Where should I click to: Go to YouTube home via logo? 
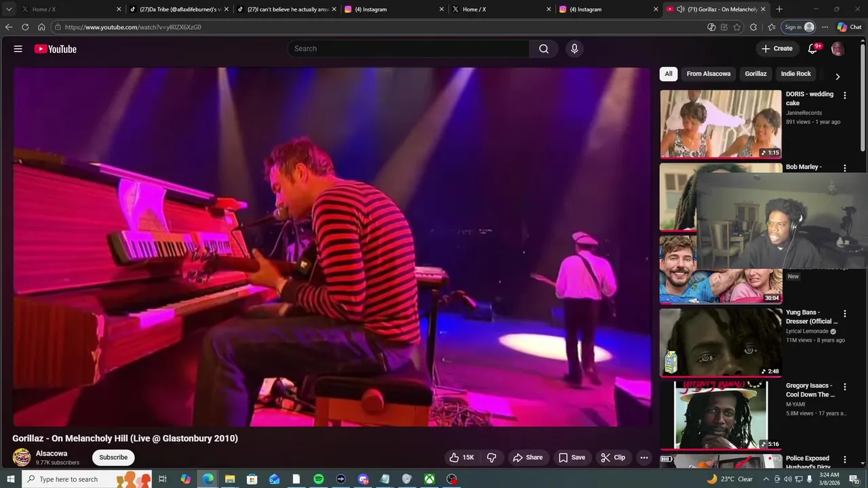(x=56, y=49)
